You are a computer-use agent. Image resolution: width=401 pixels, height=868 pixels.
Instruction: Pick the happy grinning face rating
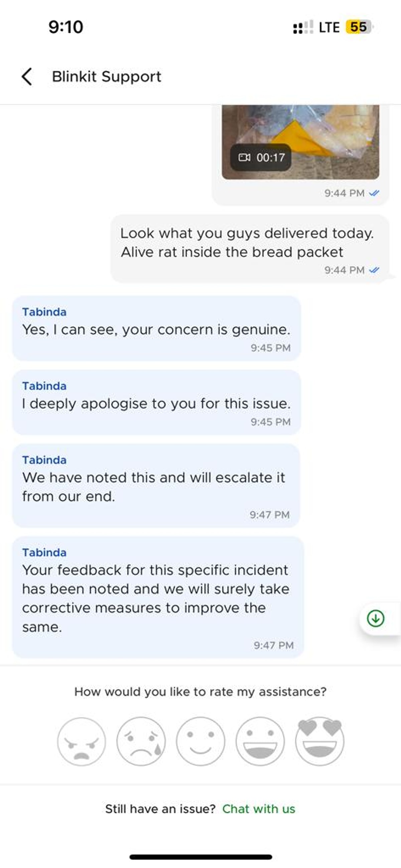(x=260, y=741)
